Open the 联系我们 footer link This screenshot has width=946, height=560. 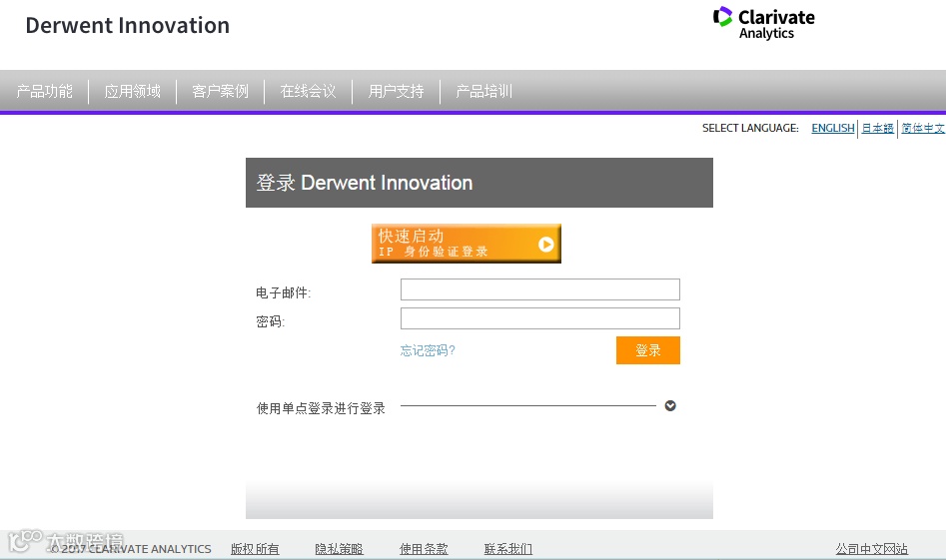point(508,549)
